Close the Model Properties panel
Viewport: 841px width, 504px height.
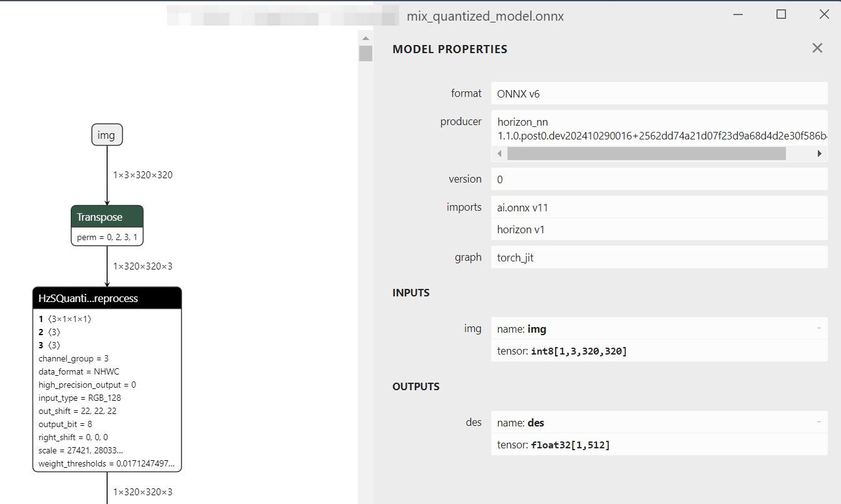coord(817,48)
